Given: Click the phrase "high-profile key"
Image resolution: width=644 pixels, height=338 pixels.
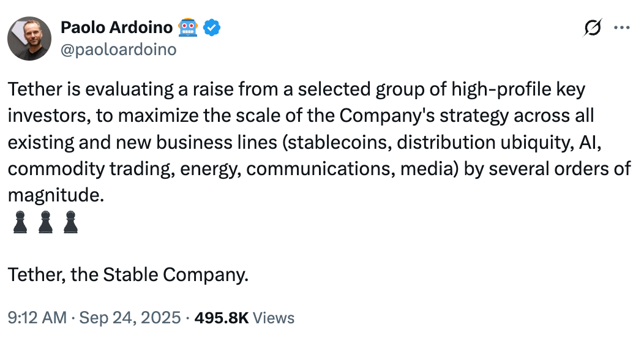Looking at the screenshot, I should 519,89.
